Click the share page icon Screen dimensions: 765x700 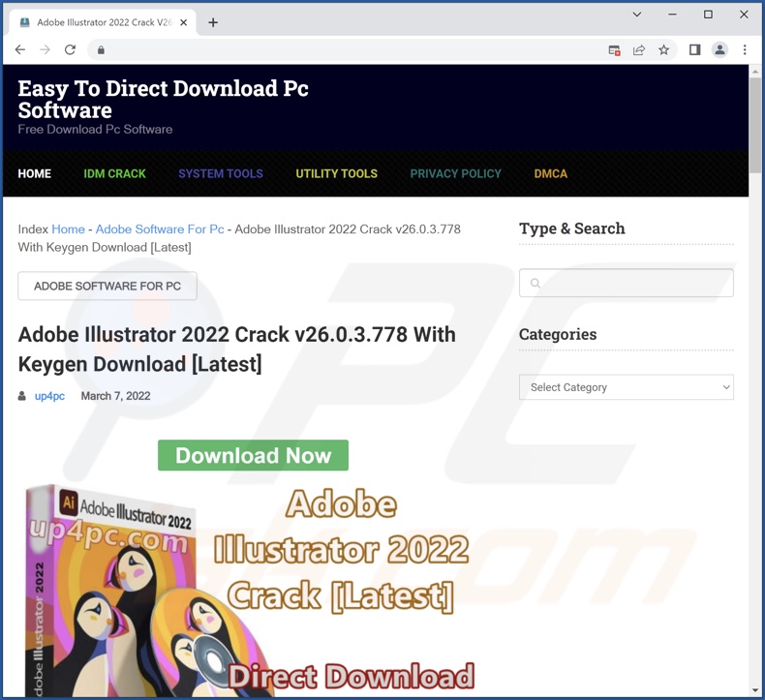point(639,49)
